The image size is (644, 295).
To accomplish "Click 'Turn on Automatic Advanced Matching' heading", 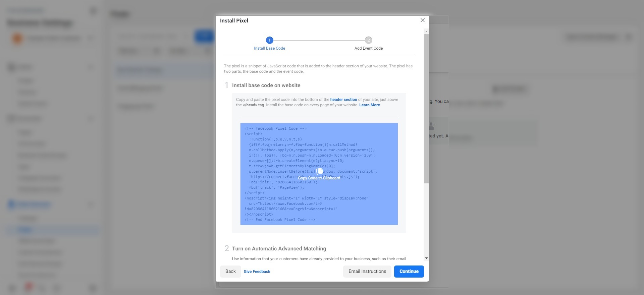I will 279,249.
